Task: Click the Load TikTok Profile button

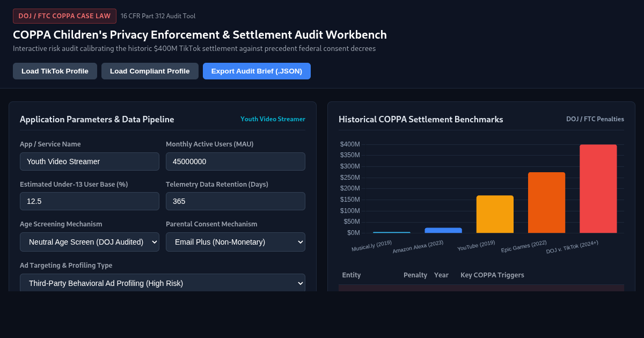Action: click(x=55, y=71)
